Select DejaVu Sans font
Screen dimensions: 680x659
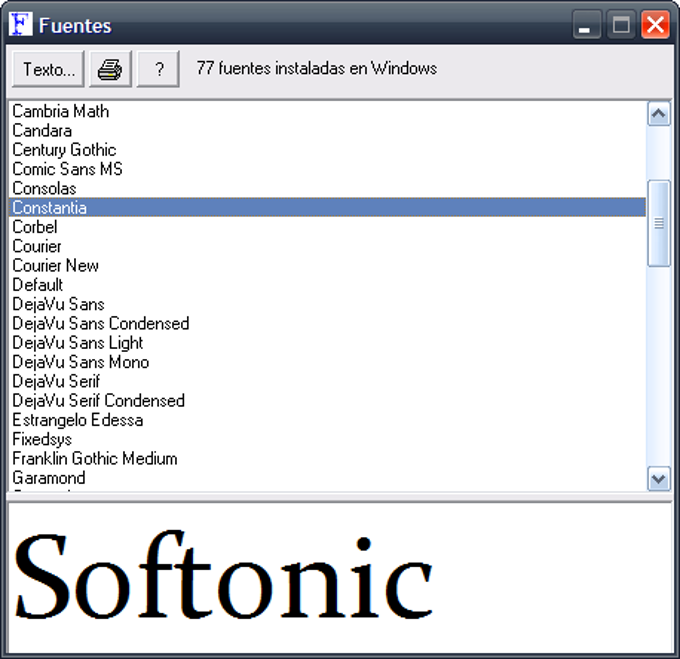pos(327,304)
